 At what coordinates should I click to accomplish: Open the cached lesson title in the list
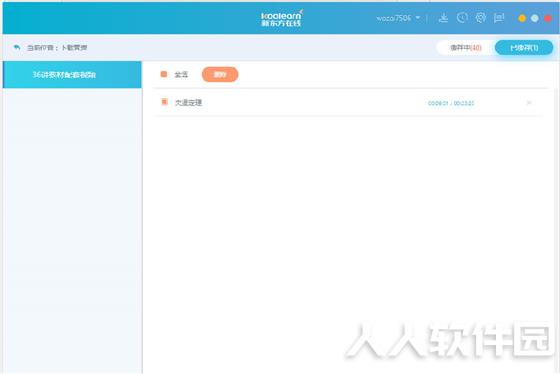click(188, 103)
